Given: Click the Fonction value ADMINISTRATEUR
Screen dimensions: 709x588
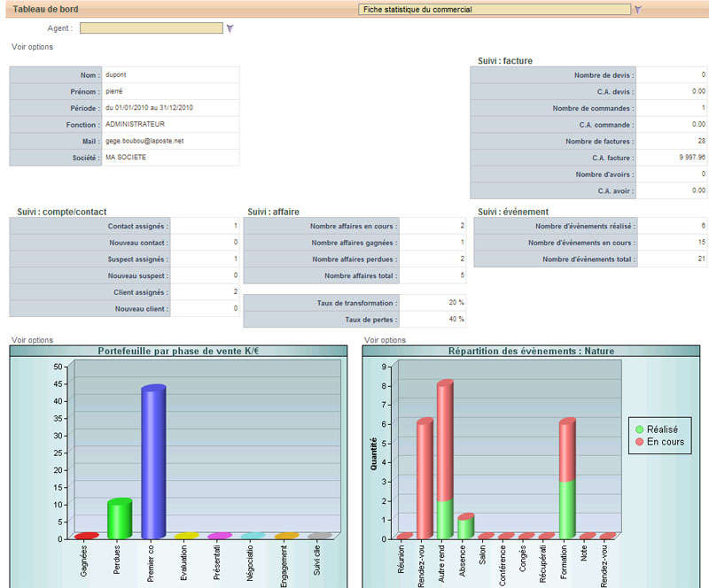Looking at the screenshot, I should [x=136, y=124].
